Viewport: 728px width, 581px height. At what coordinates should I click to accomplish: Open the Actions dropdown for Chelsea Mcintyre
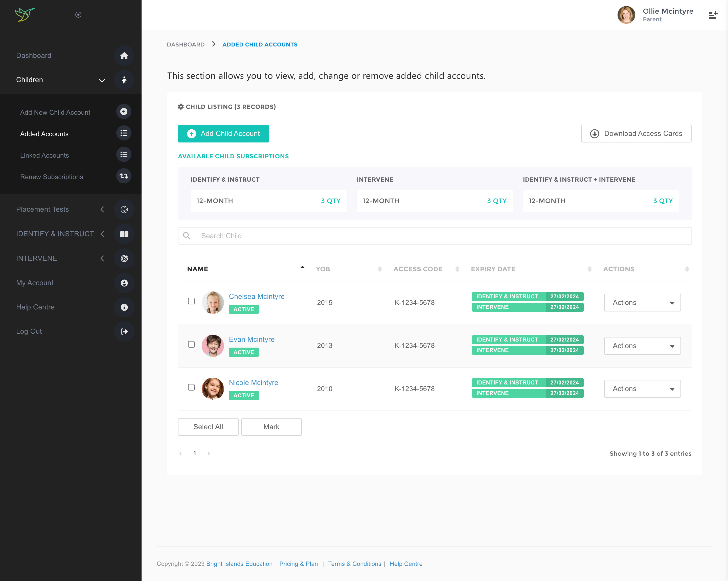642,303
